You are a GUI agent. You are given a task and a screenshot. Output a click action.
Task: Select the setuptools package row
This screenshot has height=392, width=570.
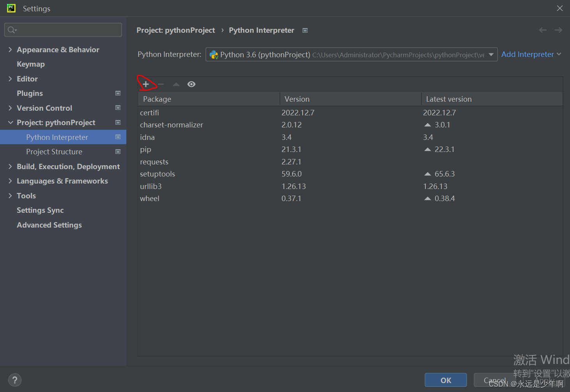click(350, 174)
